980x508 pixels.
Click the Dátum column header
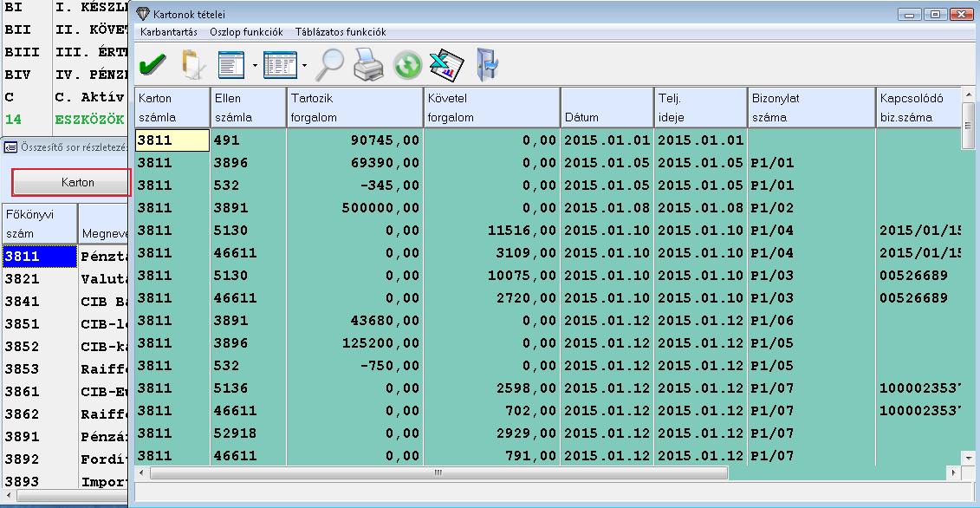click(606, 107)
